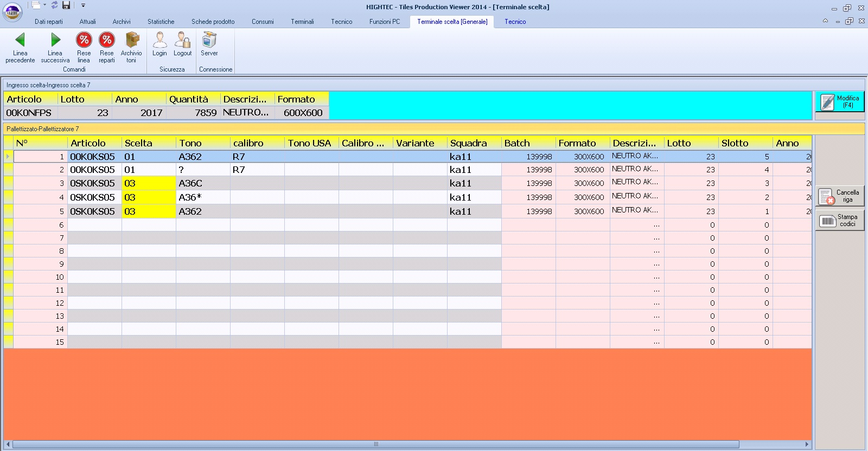
Task: Click the Scelta column header
Action: point(149,143)
